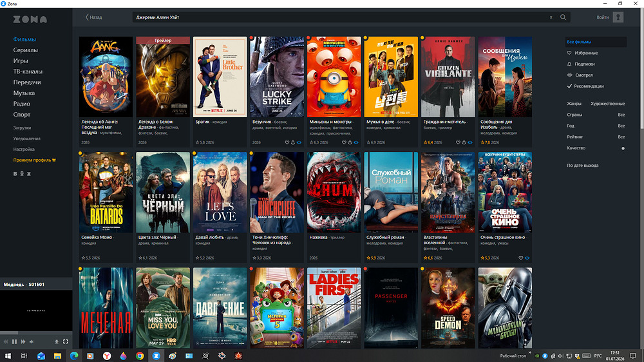Seek on the mini player progress bar
The width and height of the screenshot is (644, 362).
point(36,332)
